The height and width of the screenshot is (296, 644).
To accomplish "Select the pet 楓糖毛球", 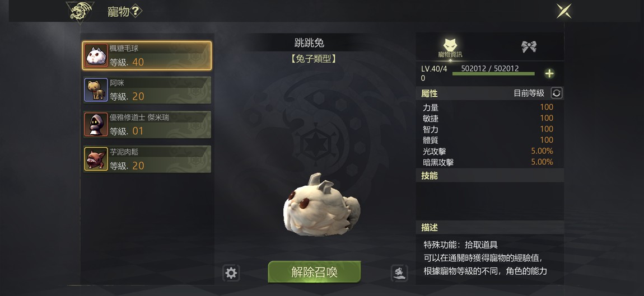I will pyautogui.click(x=147, y=55).
